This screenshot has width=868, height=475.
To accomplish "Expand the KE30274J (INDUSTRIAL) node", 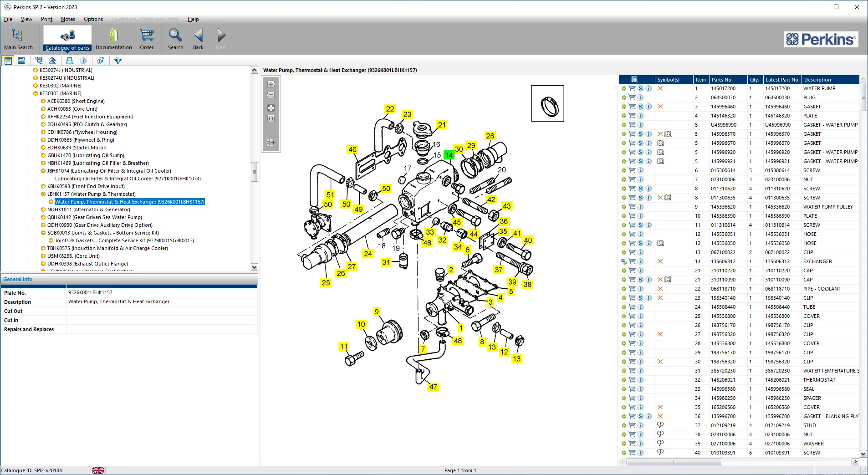I will [36, 70].
